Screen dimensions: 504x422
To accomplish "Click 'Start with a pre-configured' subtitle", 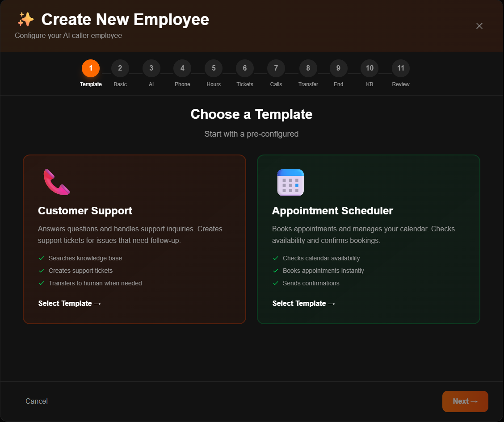I will pyautogui.click(x=252, y=134).
